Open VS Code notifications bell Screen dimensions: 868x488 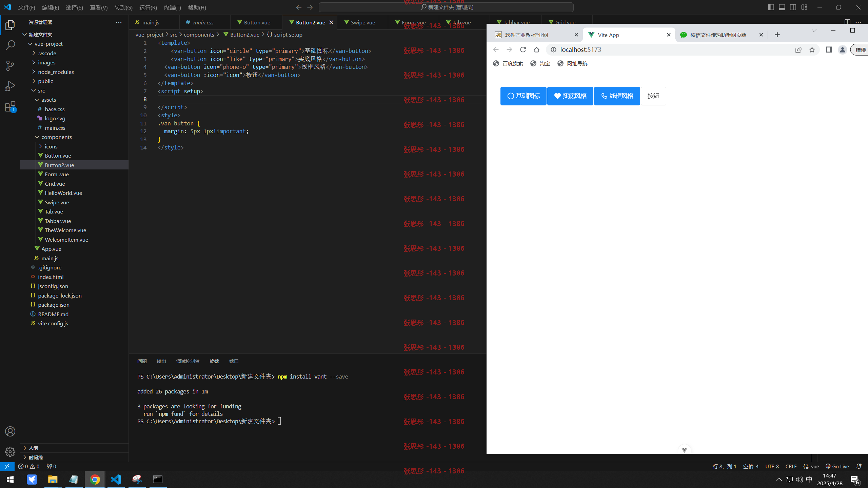tap(859, 466)
